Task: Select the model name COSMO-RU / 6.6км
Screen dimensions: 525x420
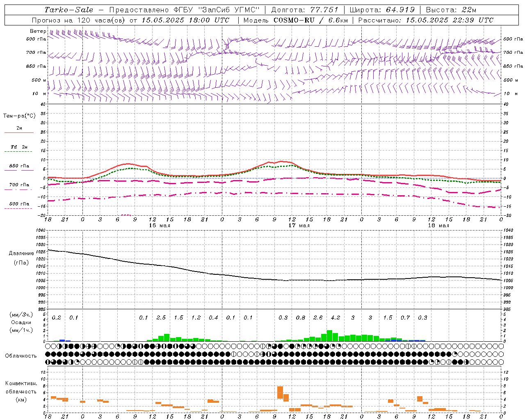Action: [310, 20]
